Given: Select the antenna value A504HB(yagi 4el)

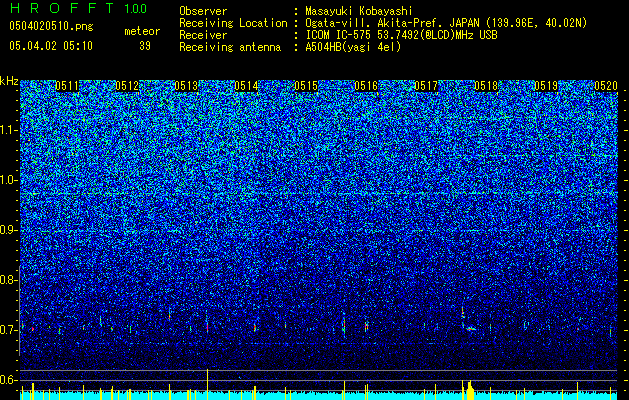Looking at the screenshot, I should (353, 47).
